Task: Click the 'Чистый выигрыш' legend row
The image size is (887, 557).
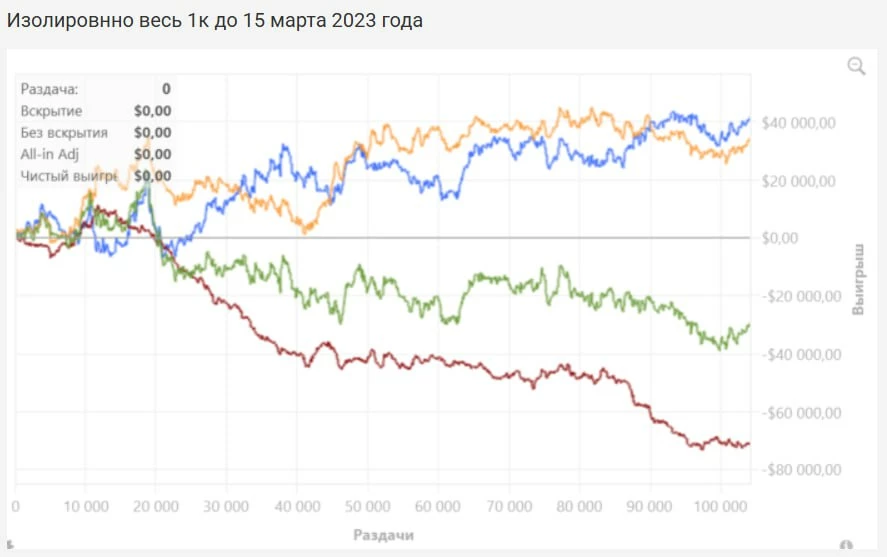Action: point(95,176)
